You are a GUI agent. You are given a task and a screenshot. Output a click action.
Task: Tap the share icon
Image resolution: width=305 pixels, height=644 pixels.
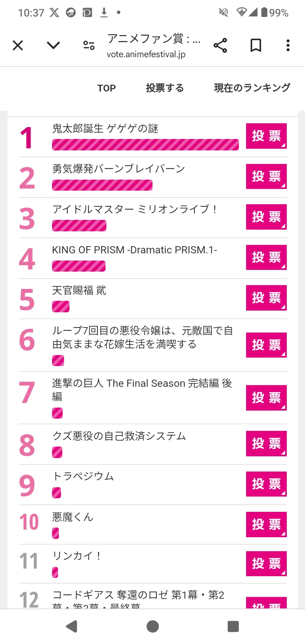pyautogui.click(x=220, y=45)
